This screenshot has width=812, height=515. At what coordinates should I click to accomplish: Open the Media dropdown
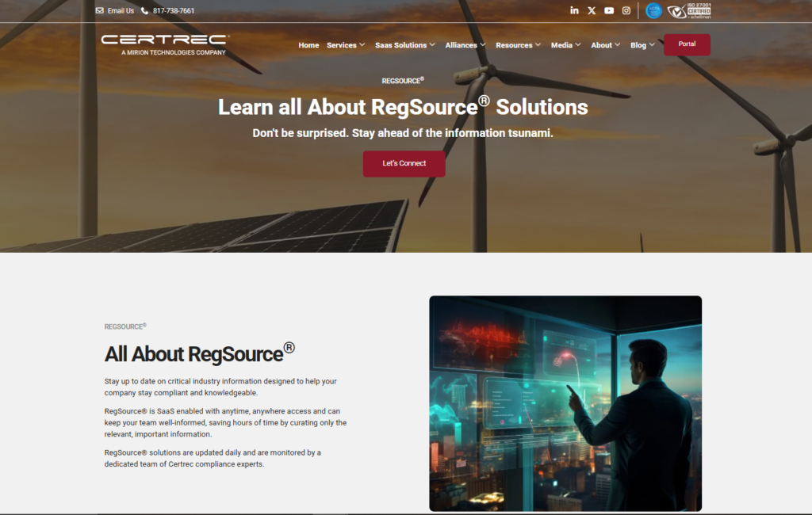566,45
